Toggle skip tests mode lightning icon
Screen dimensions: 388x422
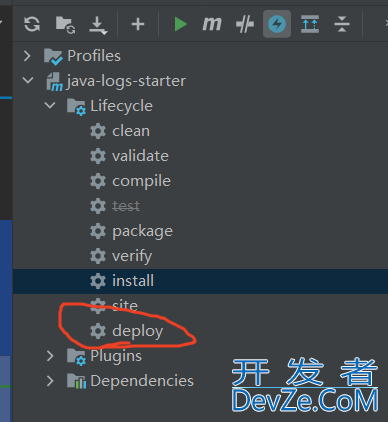[x=277, y=24]
